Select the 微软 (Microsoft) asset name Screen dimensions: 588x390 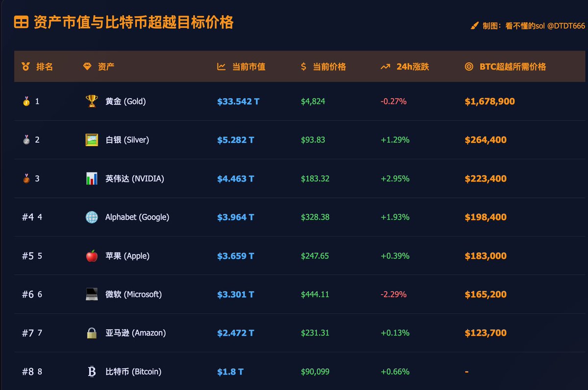click(133, 294)
